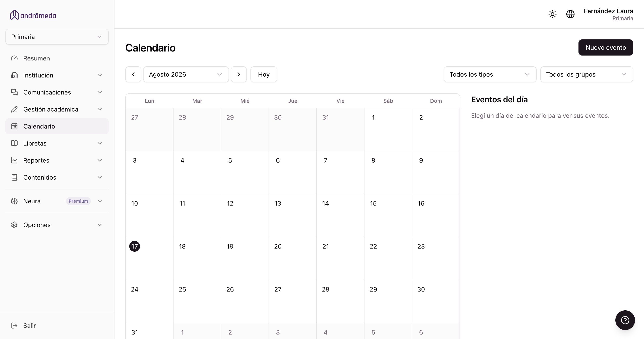Go to the previous month arrow
644x339 pixels.
[x=133, y=74]
